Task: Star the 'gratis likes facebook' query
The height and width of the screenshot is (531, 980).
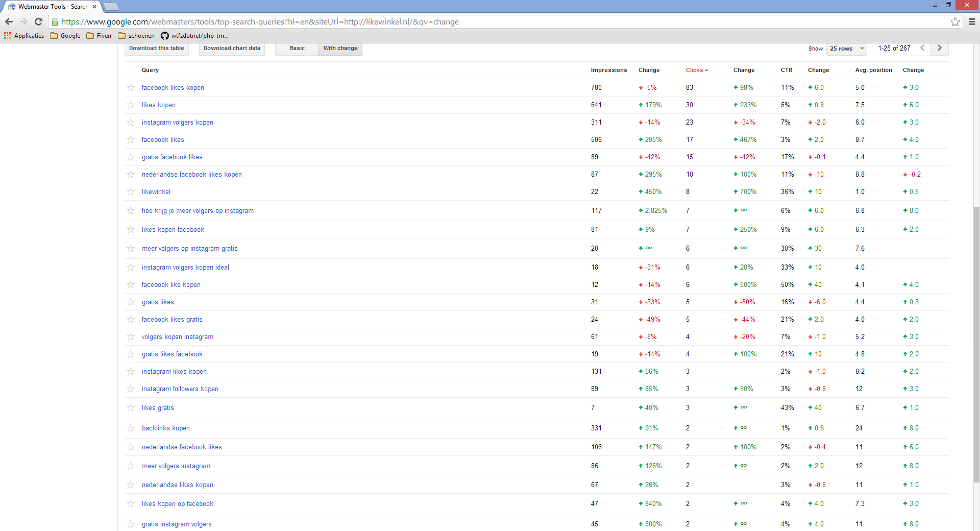Action: pyautogui.click(x=131, y=354)
